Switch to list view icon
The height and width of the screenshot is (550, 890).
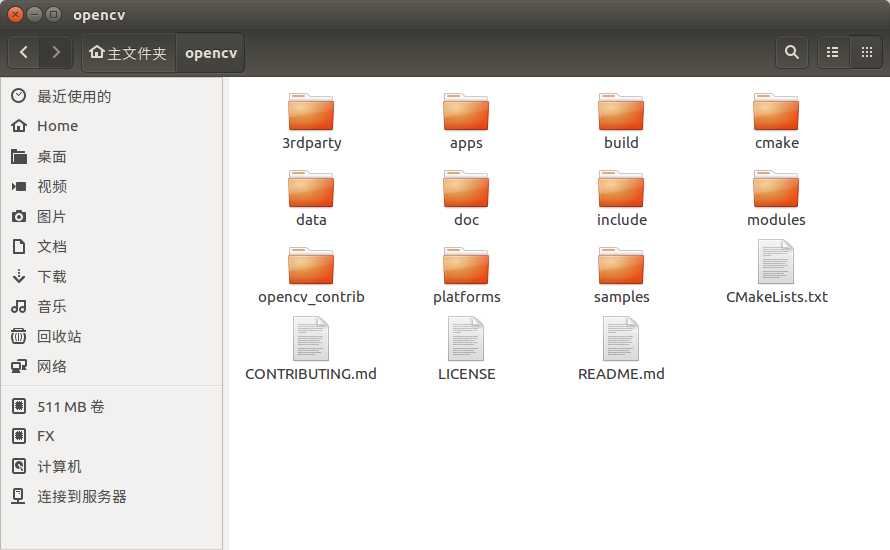(x=833, y=53)
